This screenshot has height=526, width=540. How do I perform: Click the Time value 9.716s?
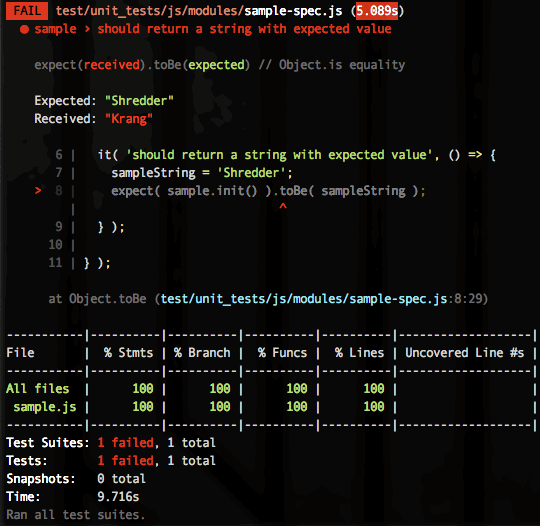click(x=118, y=496)
